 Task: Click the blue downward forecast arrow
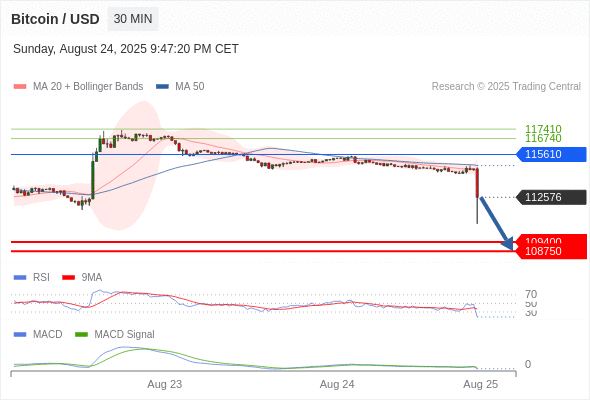coord(497,224)
